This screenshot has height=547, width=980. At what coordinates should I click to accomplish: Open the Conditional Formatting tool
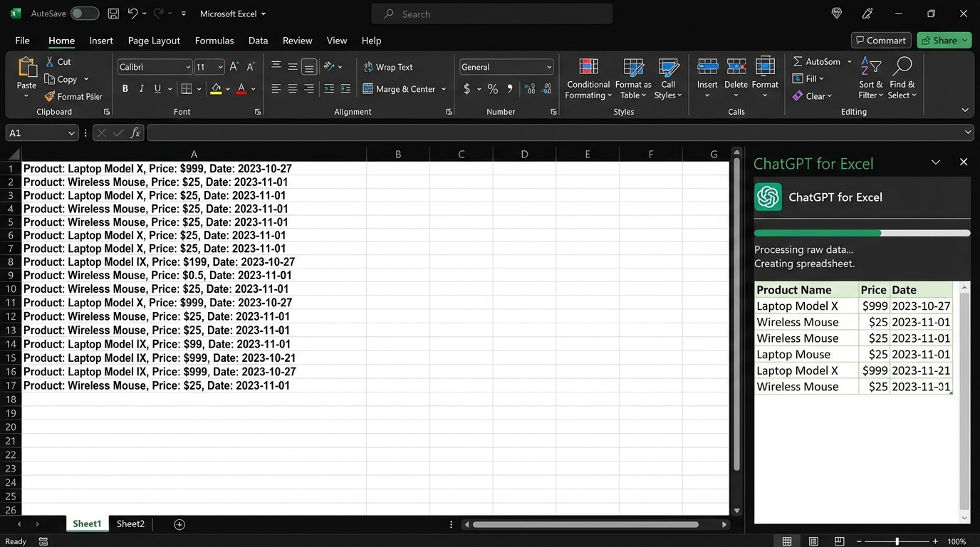tap(588, 77)
